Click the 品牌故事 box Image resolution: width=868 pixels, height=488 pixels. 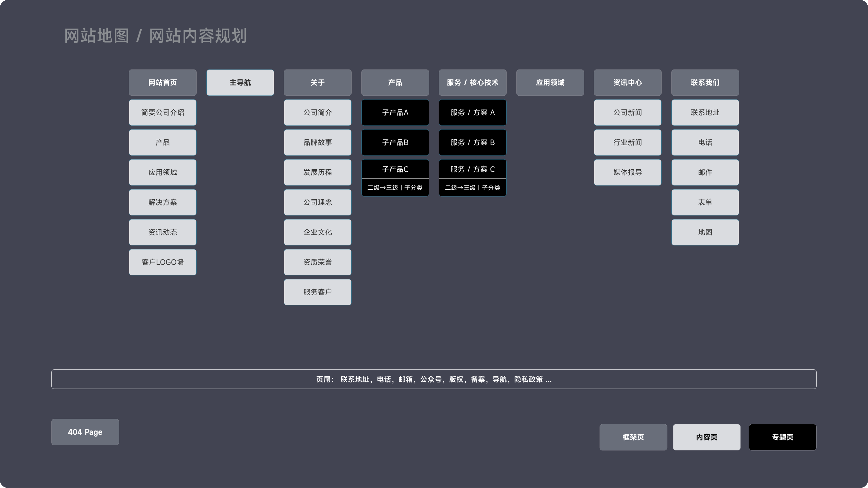click(318, 142)
